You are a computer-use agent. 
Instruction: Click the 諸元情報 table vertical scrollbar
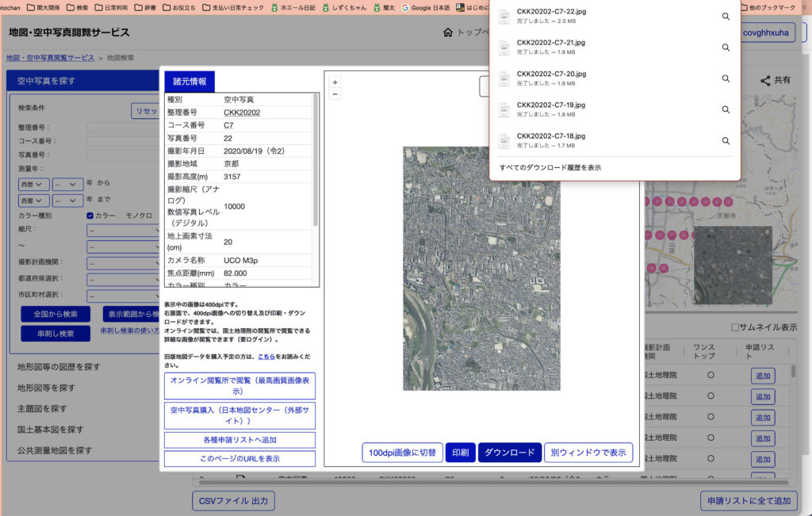316,159
